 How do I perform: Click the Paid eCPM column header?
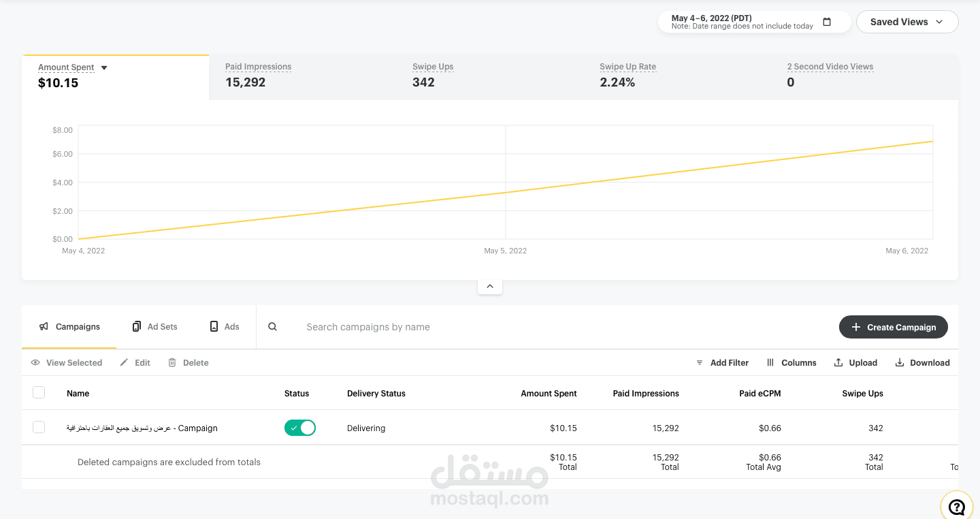(760, 394)
